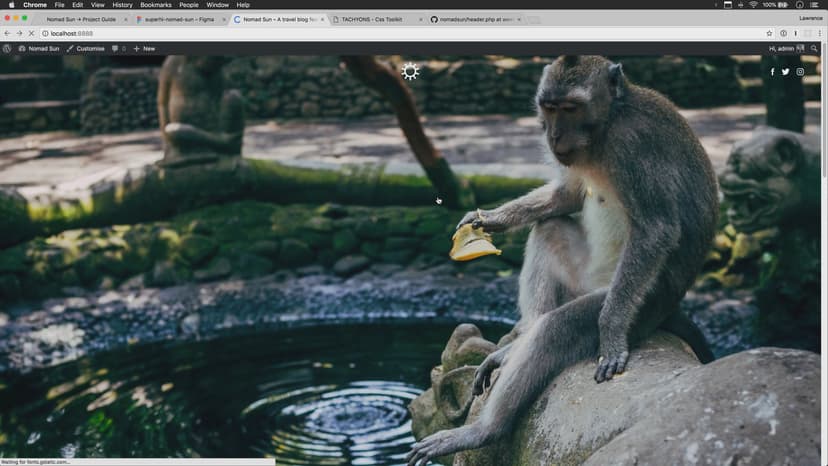The height and width of the screenshot is (466, 828).
Task: Click the Facebook icon in site header
Action: click(x=772, y=72)
